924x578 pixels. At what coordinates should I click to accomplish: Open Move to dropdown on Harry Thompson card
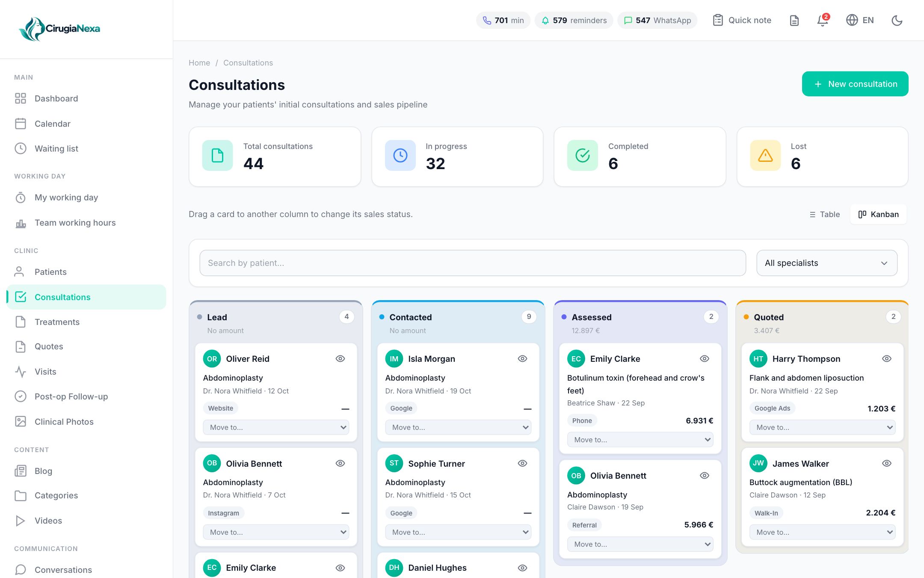(822, 427)
